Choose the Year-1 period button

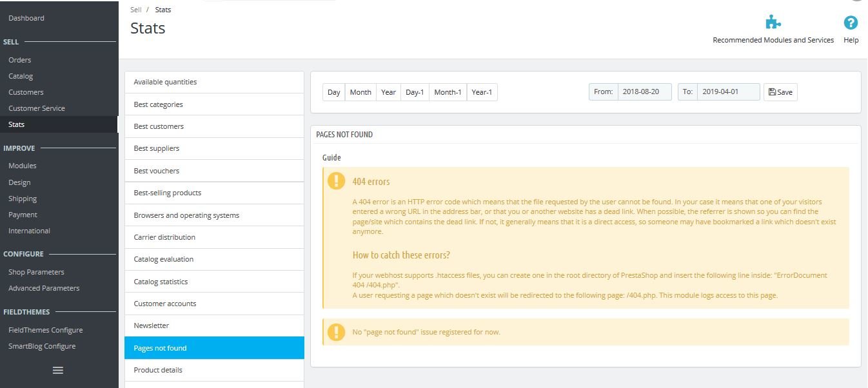(x=482, y=92)
